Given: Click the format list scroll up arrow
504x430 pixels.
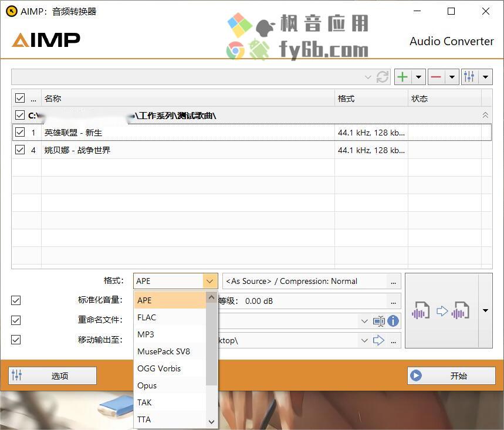Looking at the screenshot, I should pyautogui.click(x=211, y=297).
